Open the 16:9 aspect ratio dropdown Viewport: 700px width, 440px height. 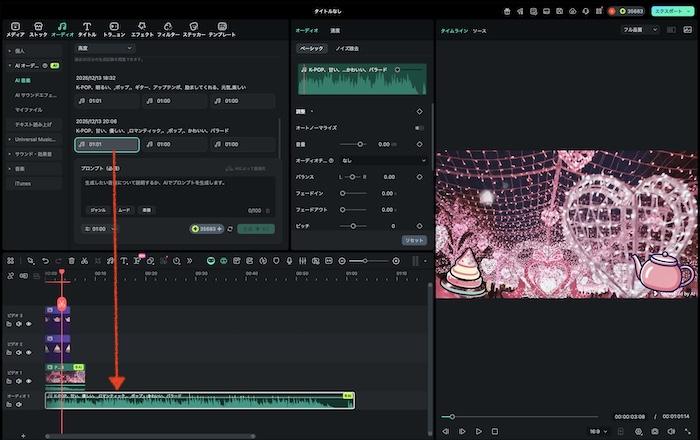point(598,432)
